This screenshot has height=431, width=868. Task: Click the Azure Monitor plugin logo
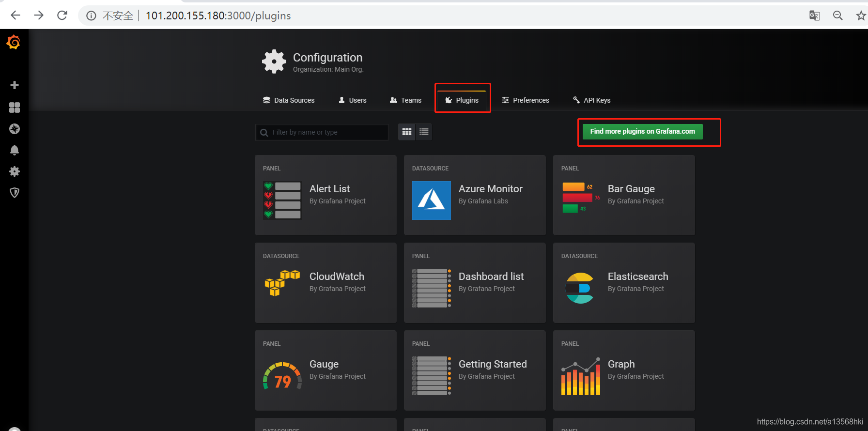coord(432,200)
